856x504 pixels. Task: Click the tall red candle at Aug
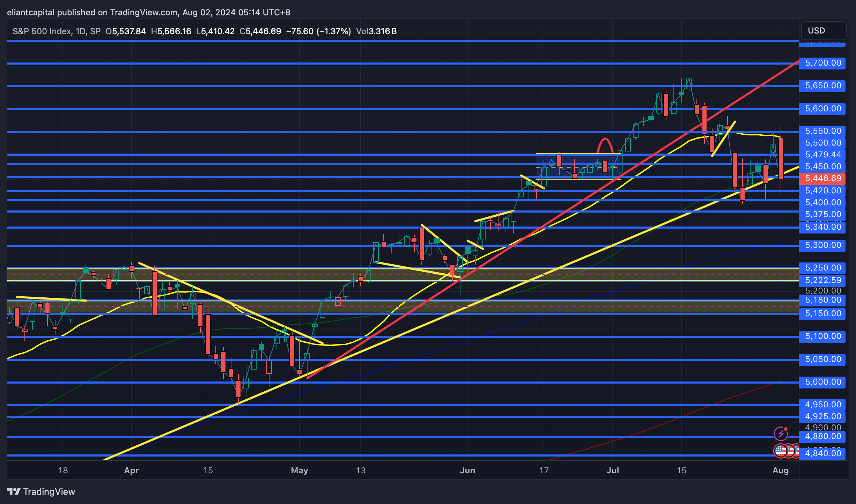coord(781,158)
